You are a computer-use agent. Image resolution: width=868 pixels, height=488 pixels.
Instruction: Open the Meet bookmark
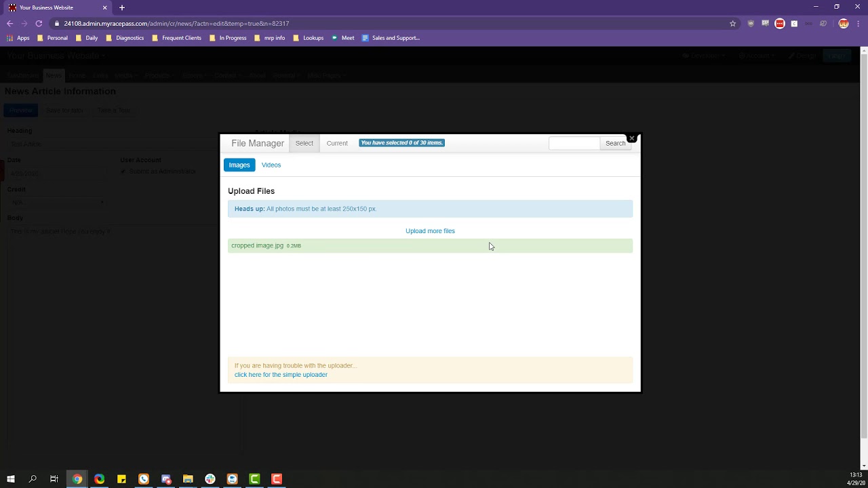point(343,38)
